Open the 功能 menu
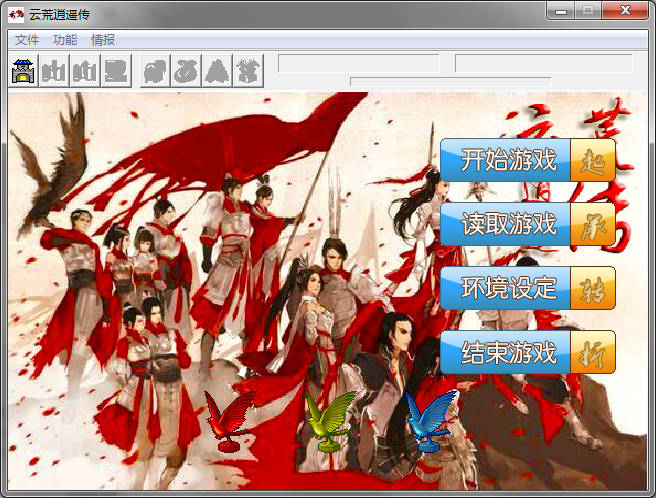Viewport: 656px width, 498px height. 65,40
